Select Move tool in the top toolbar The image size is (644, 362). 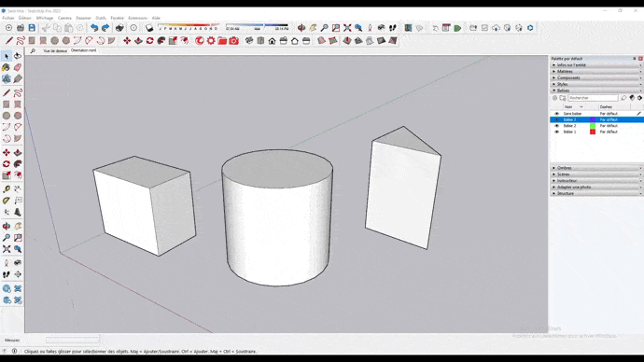tap(127, 41)
